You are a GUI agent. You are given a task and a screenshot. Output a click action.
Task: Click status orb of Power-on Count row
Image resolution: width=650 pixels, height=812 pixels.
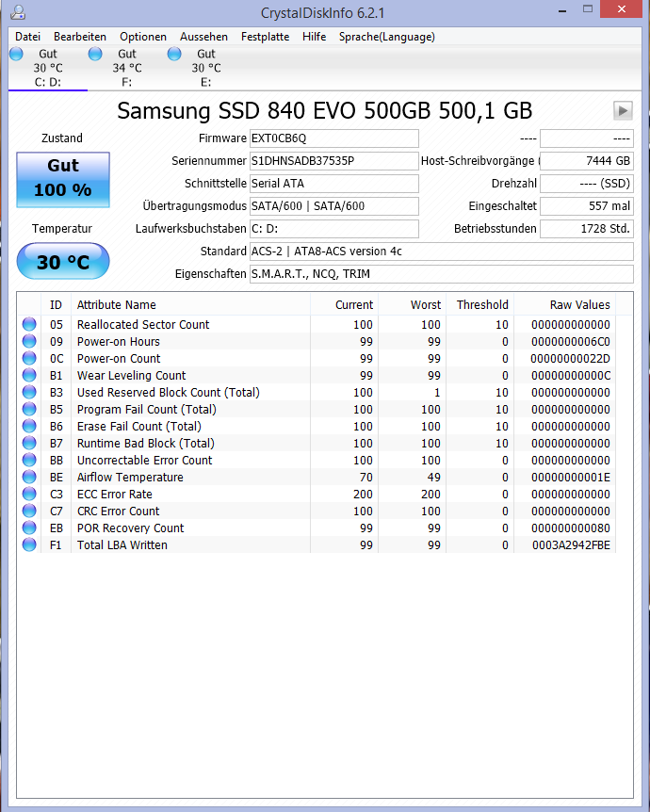click(x=29, y=358)
